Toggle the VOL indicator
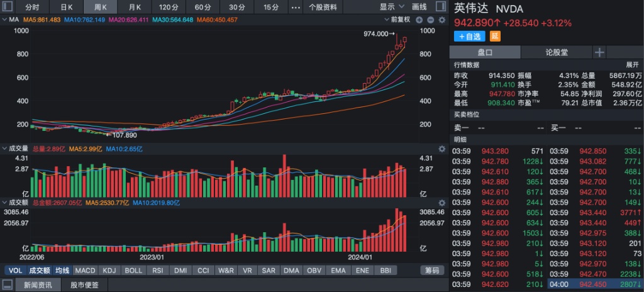The height and width of the screenshot is (292, 644). [14, 270]
